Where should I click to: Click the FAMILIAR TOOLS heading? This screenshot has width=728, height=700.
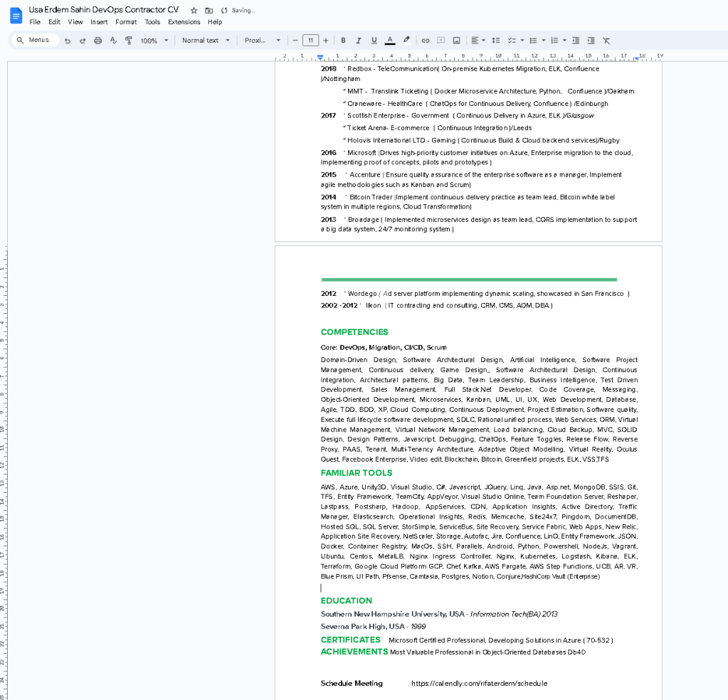click(356, 472)
